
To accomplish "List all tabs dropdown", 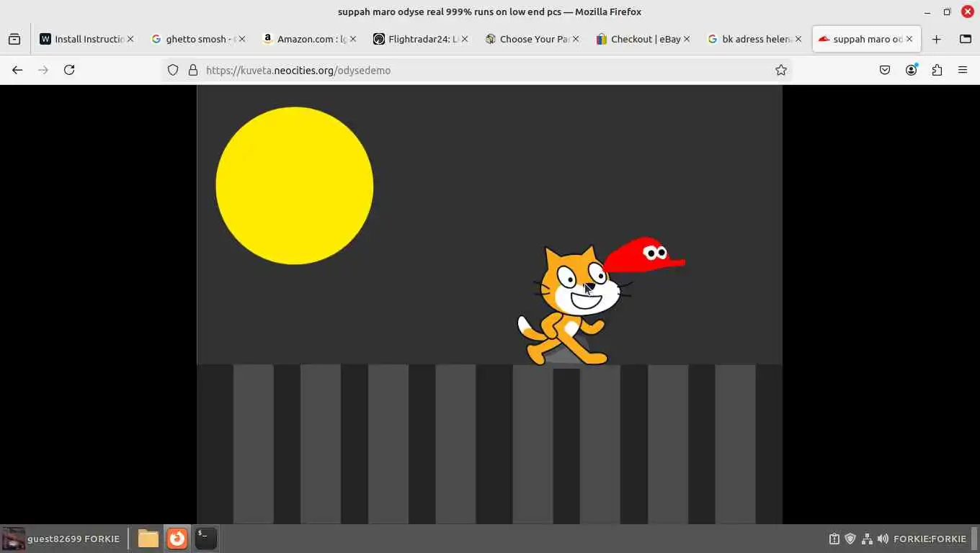I will click(966, 39).
